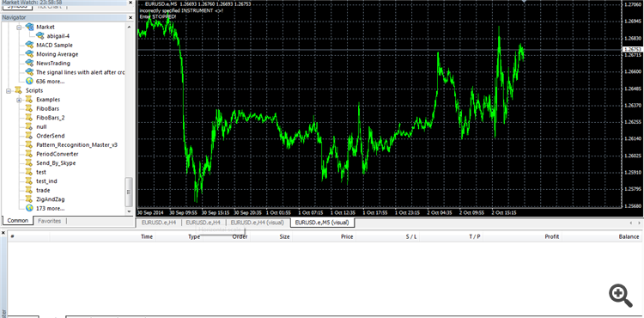Select the MACD Sample label

coord(54,46)
